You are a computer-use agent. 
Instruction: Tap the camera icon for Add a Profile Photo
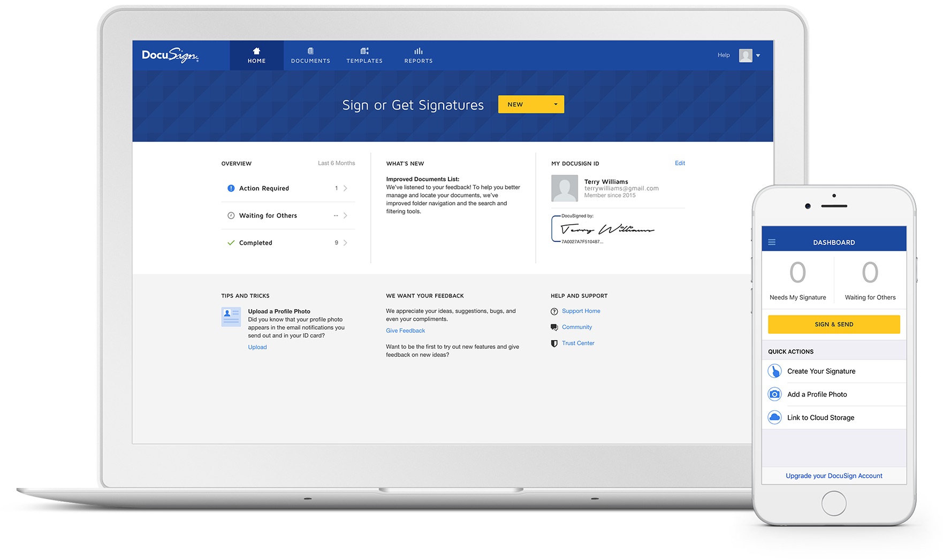(x=774, y=394)
